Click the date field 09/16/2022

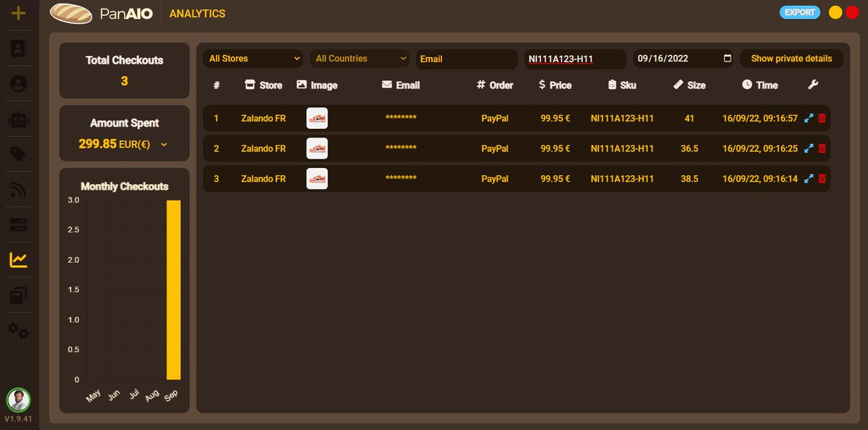[x=684, y=59]
